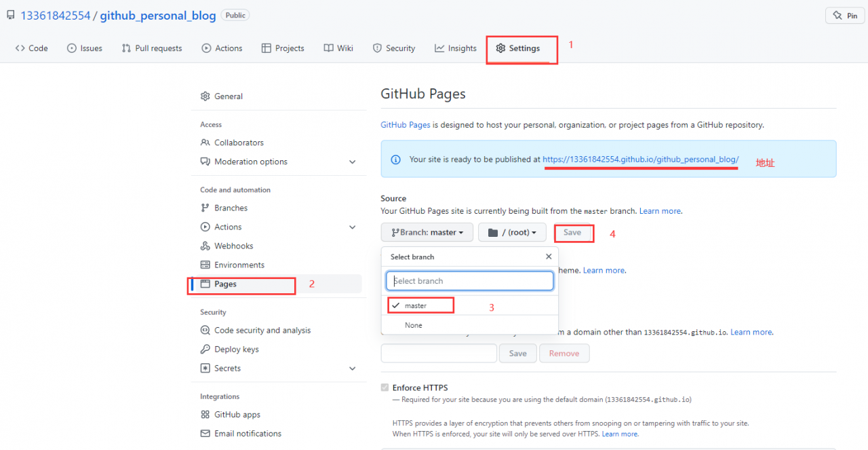View the Security tab
This screenshot has height=450, width=868.
click(x=394, y=48)
